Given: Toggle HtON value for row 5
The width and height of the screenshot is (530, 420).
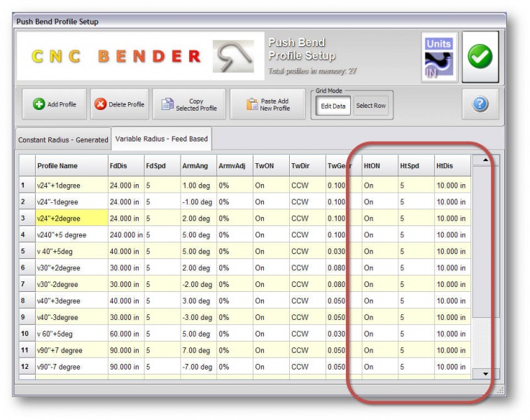Looking at the screenshot, I should tap(380, 251).
